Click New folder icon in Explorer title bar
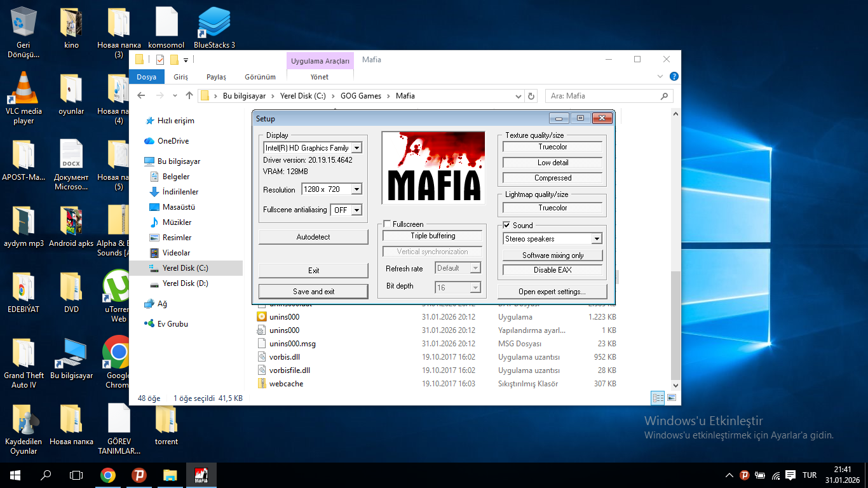 click(173, 60)
